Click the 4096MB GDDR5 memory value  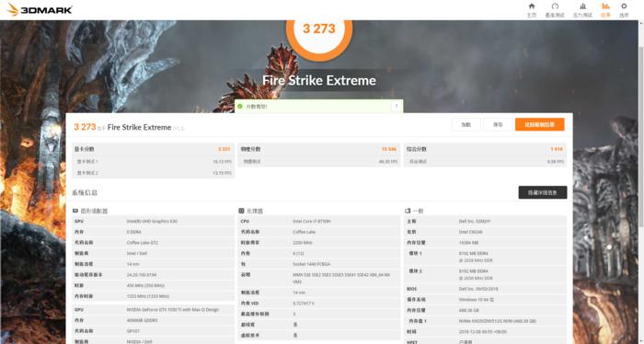point(142,320)
